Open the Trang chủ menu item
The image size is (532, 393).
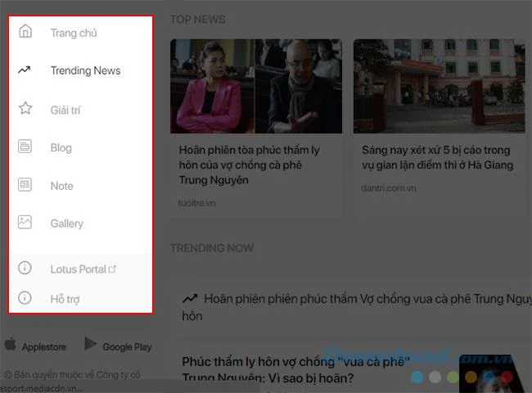(x=74, y=33)
